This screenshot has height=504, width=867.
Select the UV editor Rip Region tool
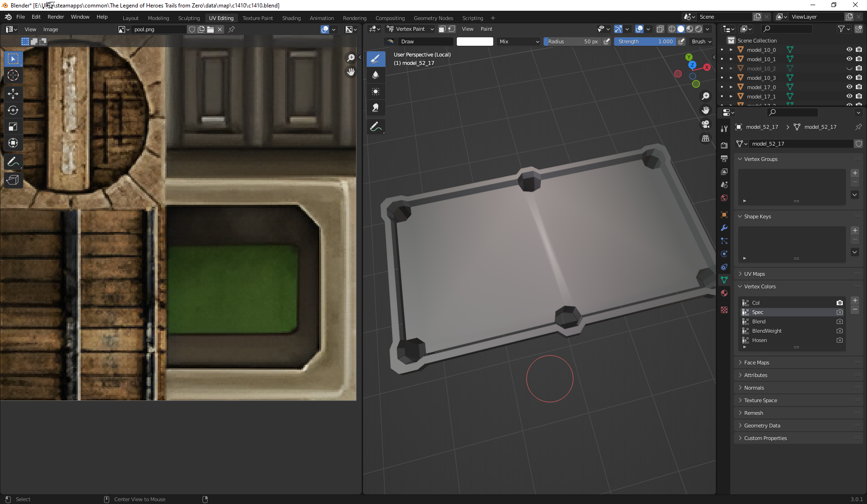click(13, 180)
